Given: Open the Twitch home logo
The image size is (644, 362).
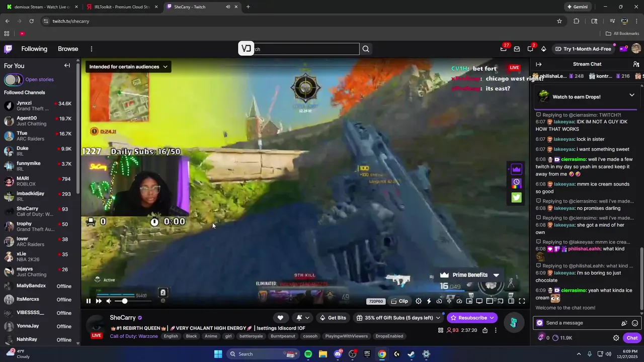Looking at the screenshot, I should click(8, 49).
